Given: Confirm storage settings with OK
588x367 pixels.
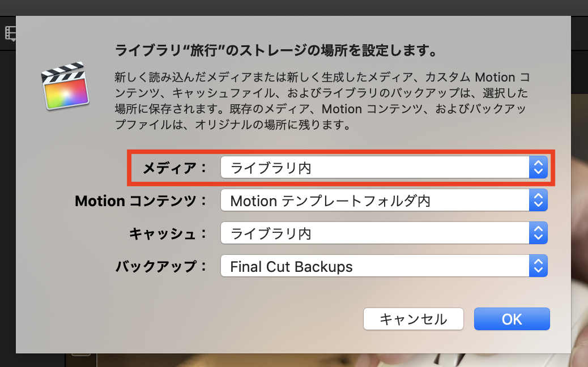Looking at the screenshot, I should [512, 319].
